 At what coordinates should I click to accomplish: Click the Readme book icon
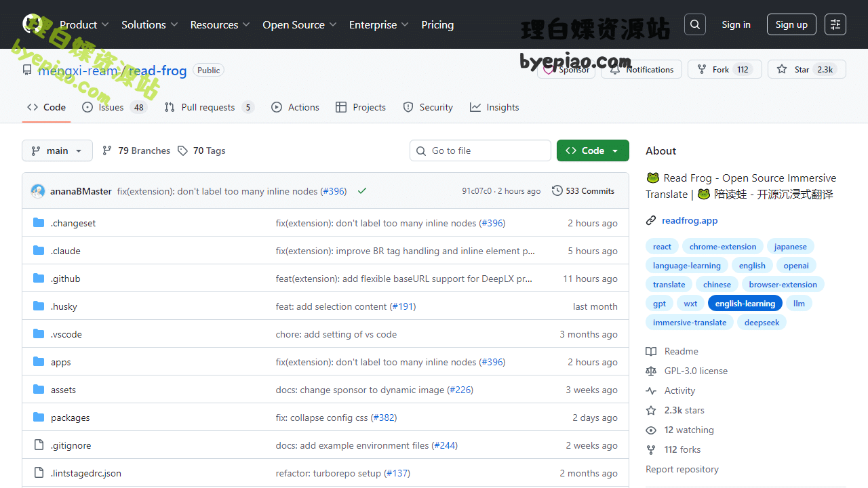pos(651,351)
